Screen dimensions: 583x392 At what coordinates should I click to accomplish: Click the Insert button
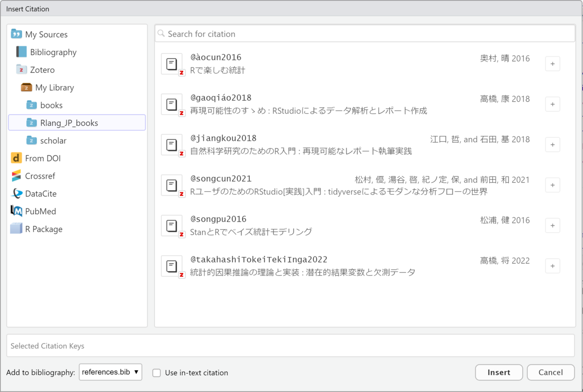click(499, 373)
